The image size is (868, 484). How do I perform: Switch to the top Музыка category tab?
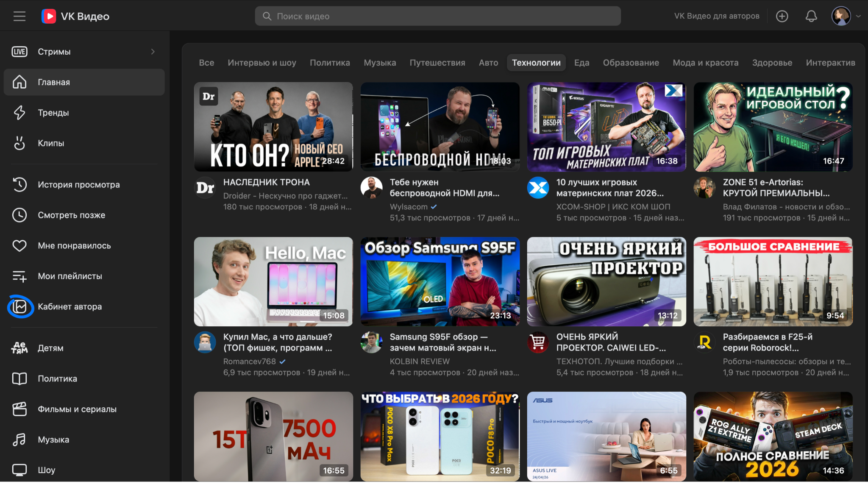coord(380,63)
